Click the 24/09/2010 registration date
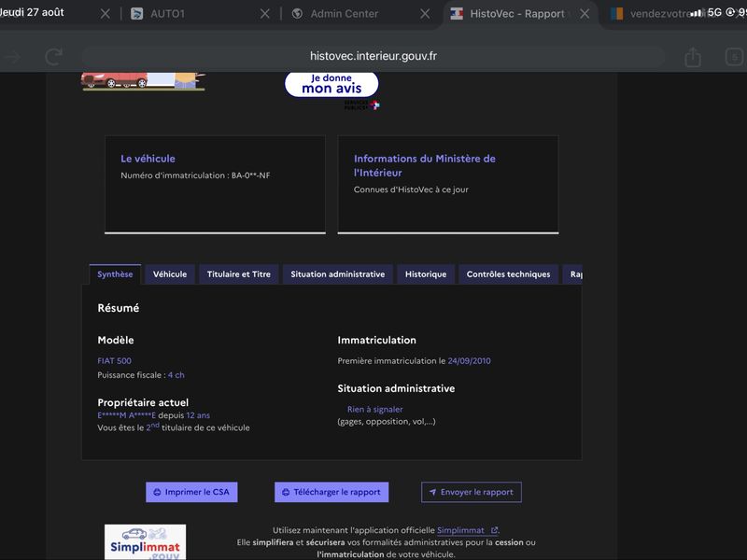The width and height of the screenshot is (747, 560). tap(470, 361)
